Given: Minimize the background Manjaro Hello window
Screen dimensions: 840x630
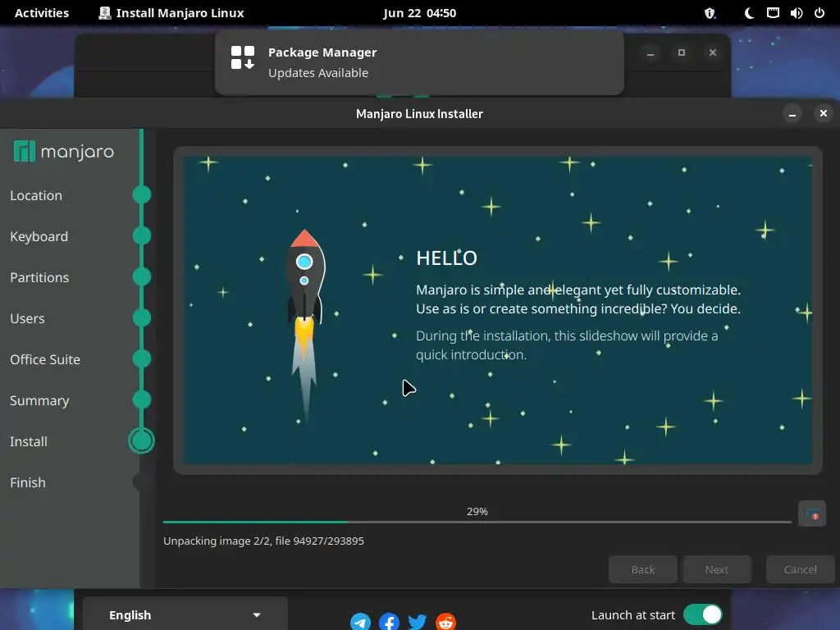Looking at the screenshot, I should pos(651,52).
